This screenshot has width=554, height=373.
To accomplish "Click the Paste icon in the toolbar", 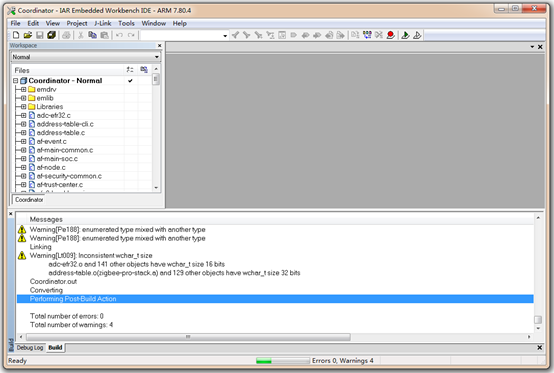I will (x=105, y=35).
